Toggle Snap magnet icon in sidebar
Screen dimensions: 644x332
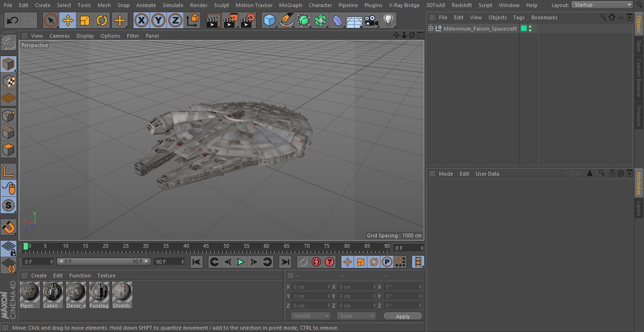point(8,227)
